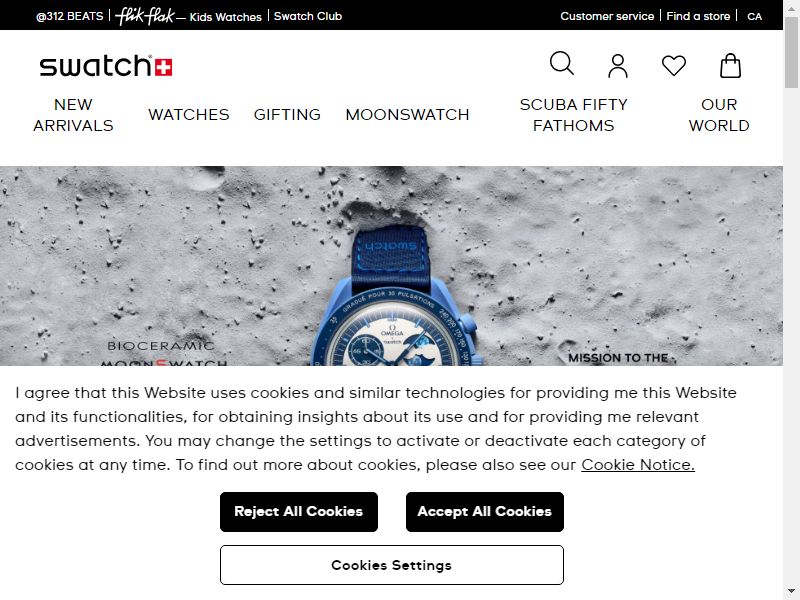This screenshot has height=600, width=800.
Task: Open the search magnifier icon
Action: (x=562, y=64)
